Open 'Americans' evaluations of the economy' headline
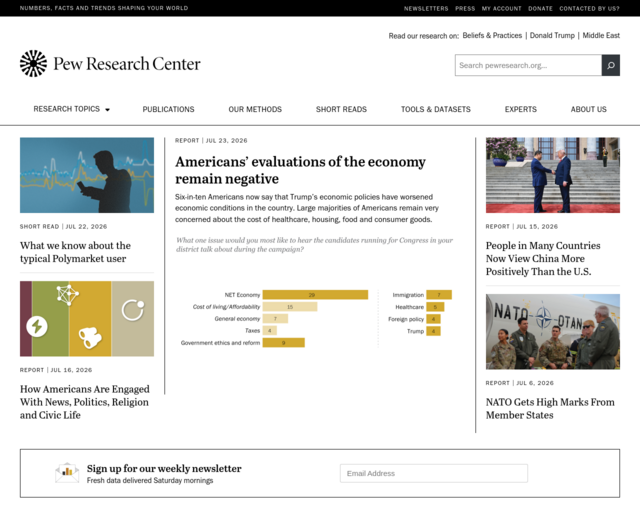640x512 pixels. click(300, 170)
